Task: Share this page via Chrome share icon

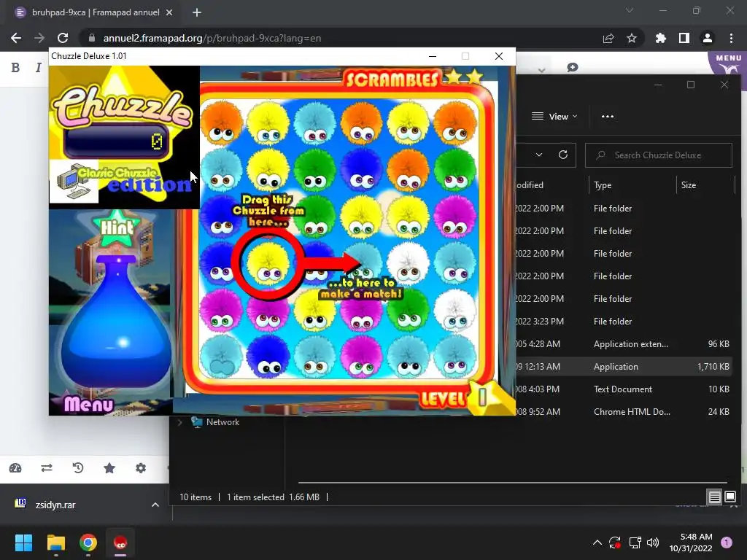Action: pos(608,38)
